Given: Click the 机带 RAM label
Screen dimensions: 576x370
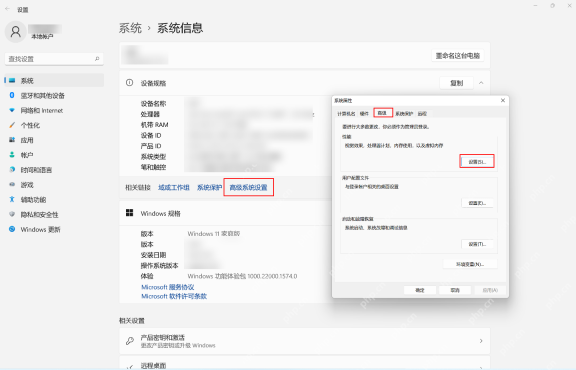Looking at the screenshot, I should click(154, 125).
